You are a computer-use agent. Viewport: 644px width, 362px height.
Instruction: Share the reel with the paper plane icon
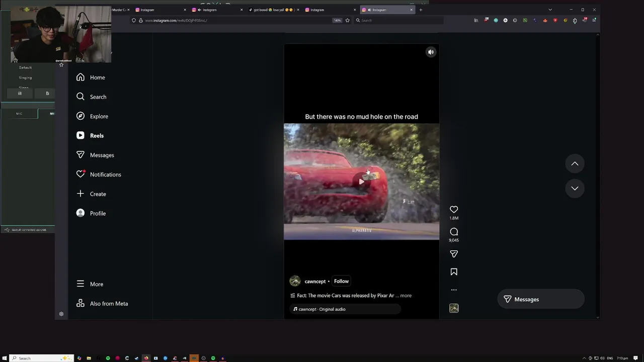click(x=454, y=254)
